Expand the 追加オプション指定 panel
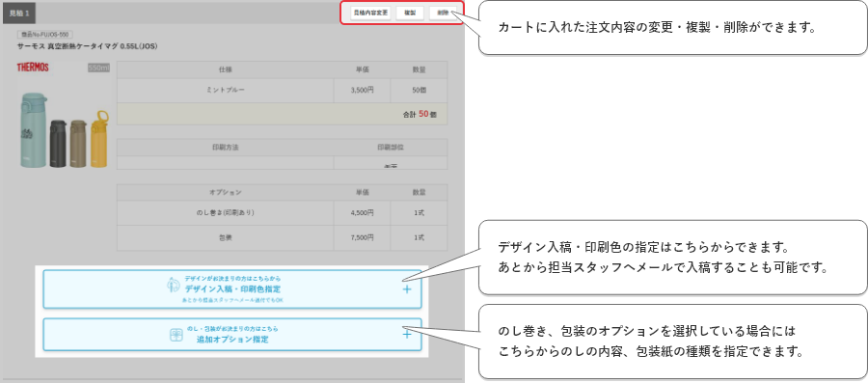The width and height of the screenshot is (868, 383). pyautogui.click(x=231, y=335)
